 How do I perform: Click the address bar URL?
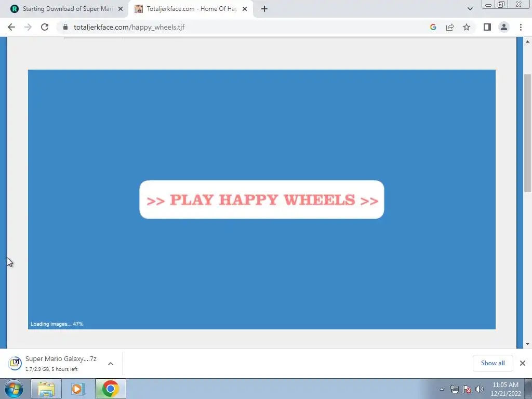pos(129,27)
